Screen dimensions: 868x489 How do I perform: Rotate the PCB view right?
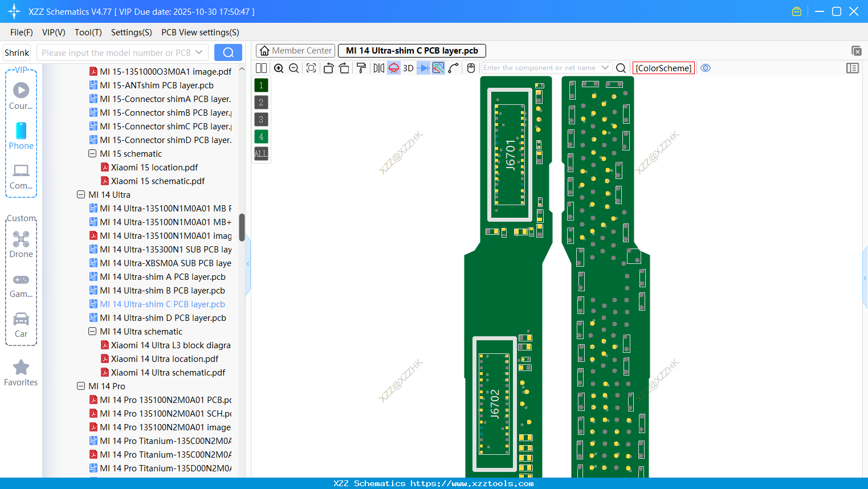tap(344, 68)
